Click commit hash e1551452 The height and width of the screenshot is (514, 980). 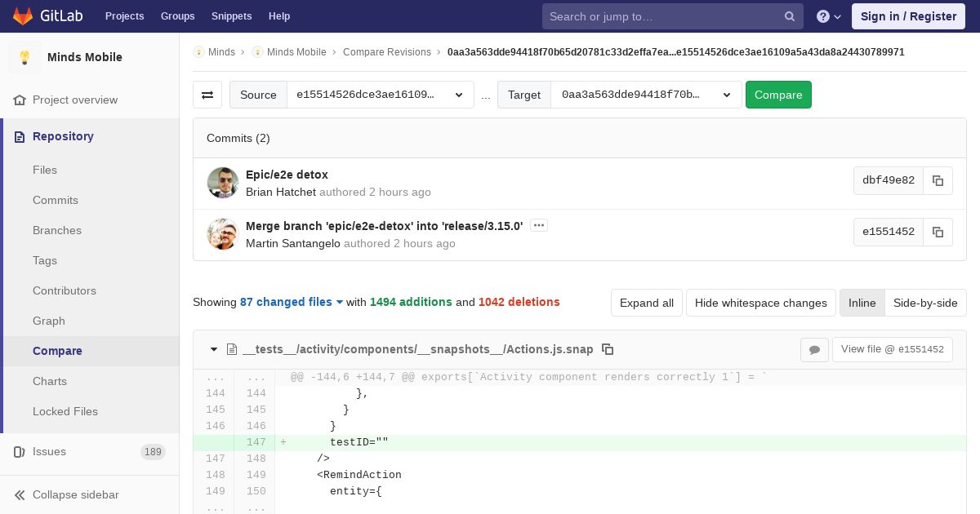(889, 232)
